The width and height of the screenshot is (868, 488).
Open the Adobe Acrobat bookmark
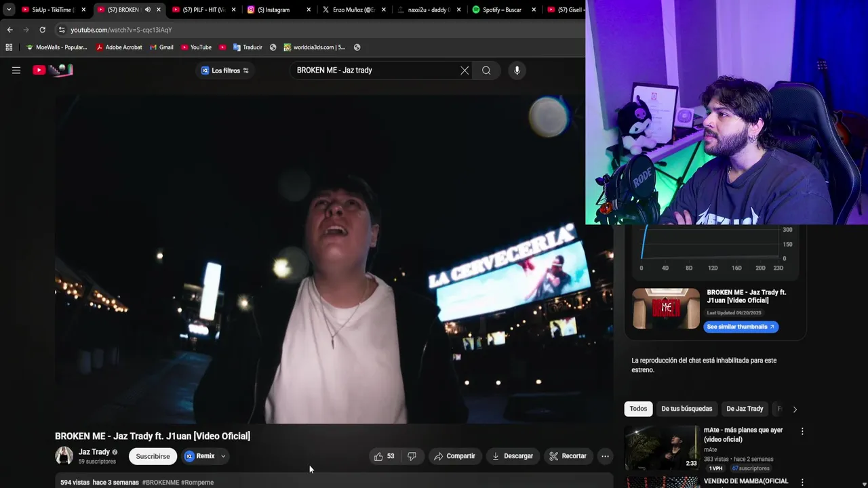click(119, 47)
